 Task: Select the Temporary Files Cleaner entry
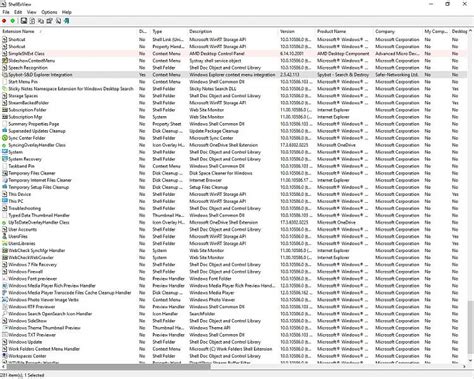pyautogui.click(x=32, y=173)
